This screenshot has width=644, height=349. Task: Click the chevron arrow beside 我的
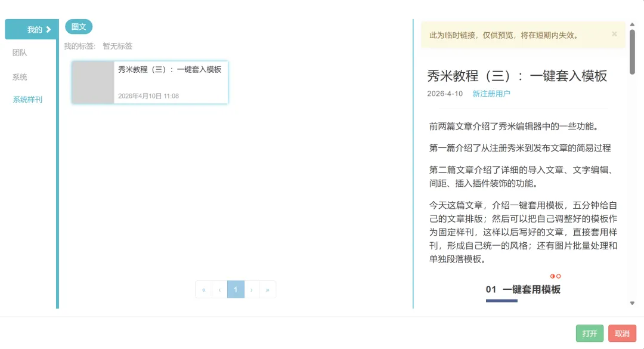48,30
